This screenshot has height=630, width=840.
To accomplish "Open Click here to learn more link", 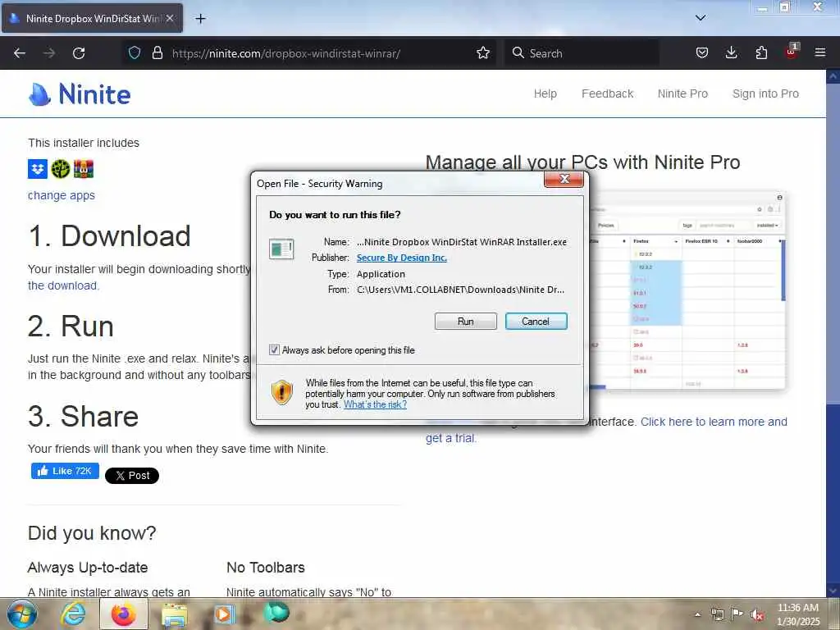I will (714, 422).
